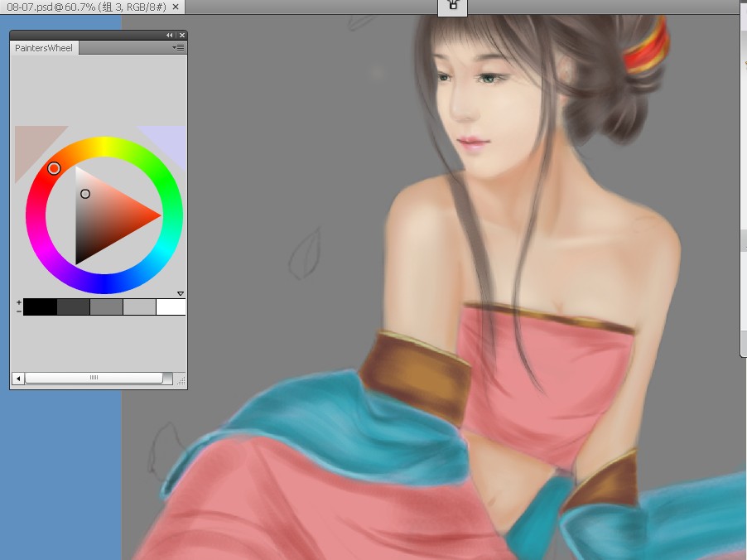The width and height of the screenshot is (747, 560).
Task: Switch to the 08-07.psd document tab
Action: [x=86, y=7]
